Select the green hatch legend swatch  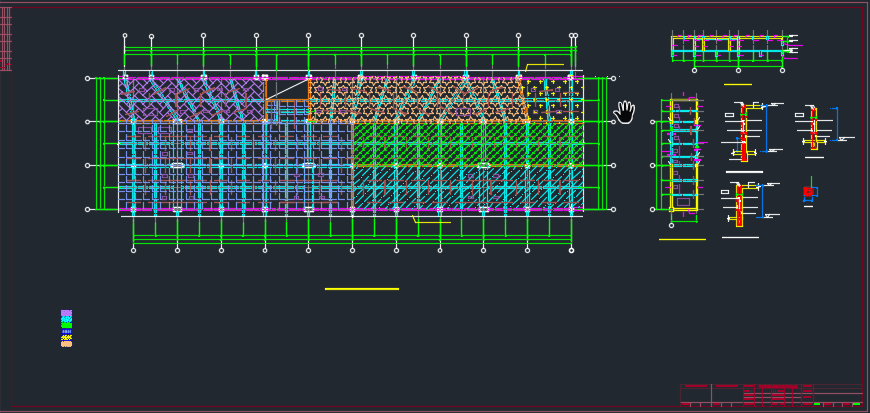point(66,325)
